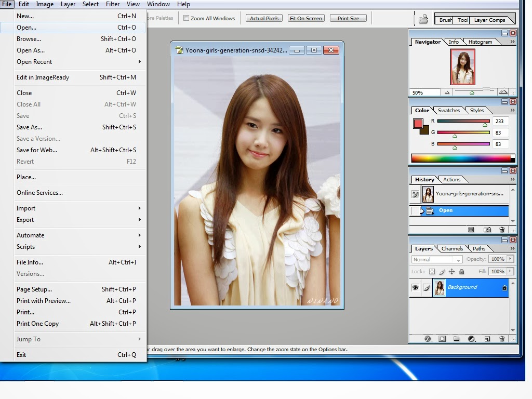Click the color spectrum ramp bar
532x399 pixels.
463,158
